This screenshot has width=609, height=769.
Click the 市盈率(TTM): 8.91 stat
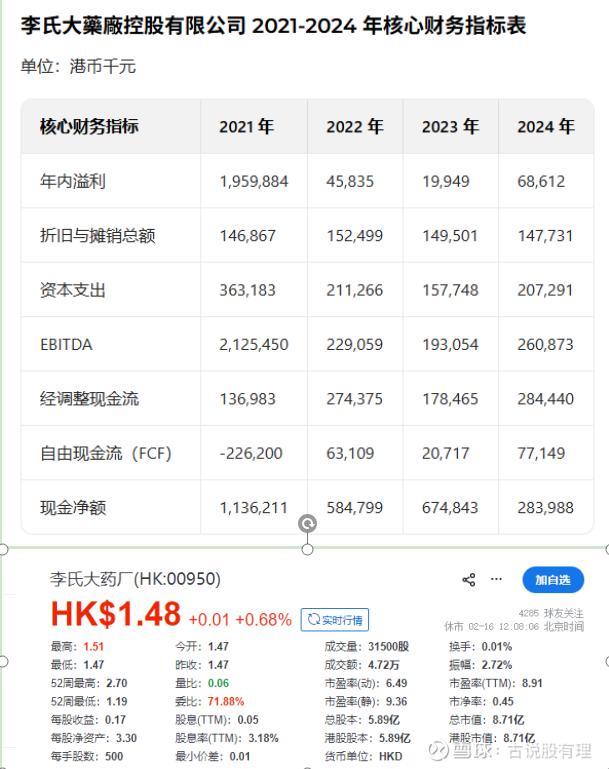tap(496, 683)
